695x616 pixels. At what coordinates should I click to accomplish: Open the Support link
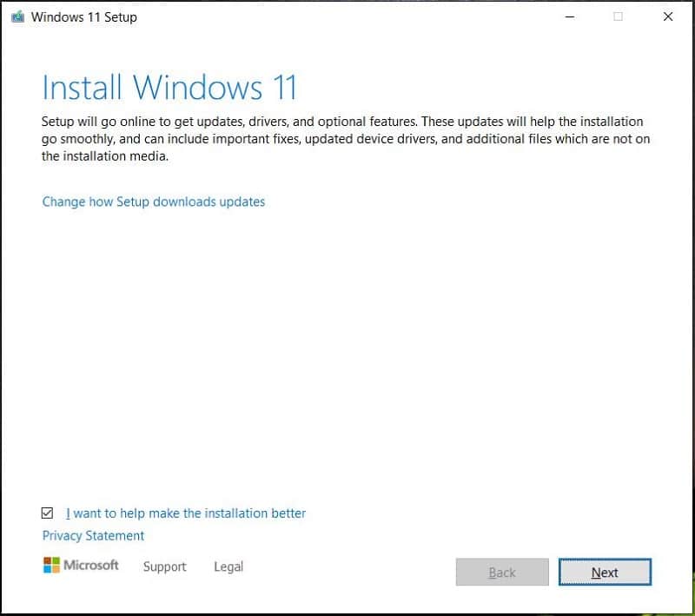pyautogui.click(x=164, y=566)
